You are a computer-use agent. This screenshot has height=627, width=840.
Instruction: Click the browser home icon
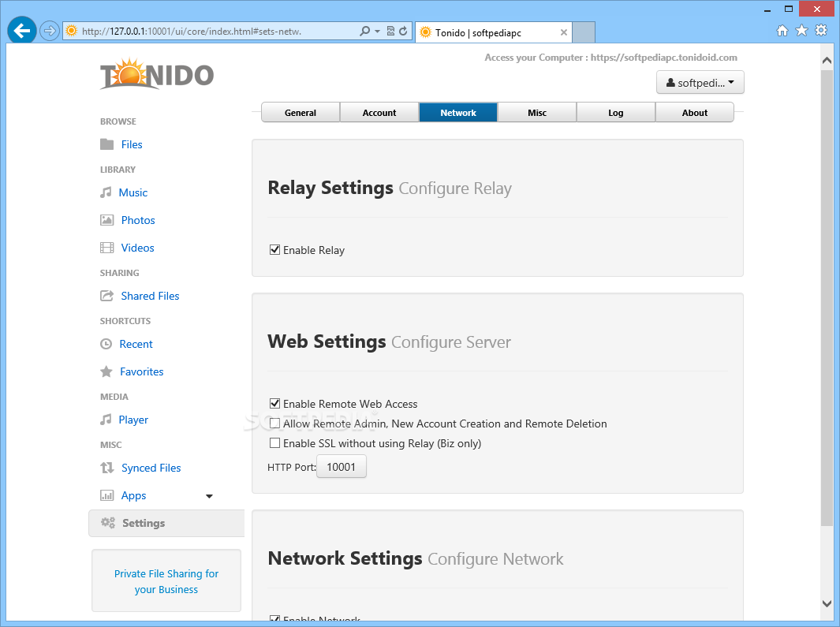pyautogui.click(x=782, y=31)
